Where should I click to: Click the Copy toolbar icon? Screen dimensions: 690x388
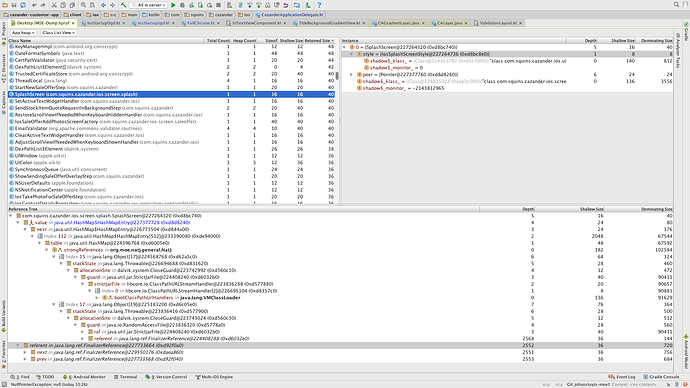click(63, 5)
